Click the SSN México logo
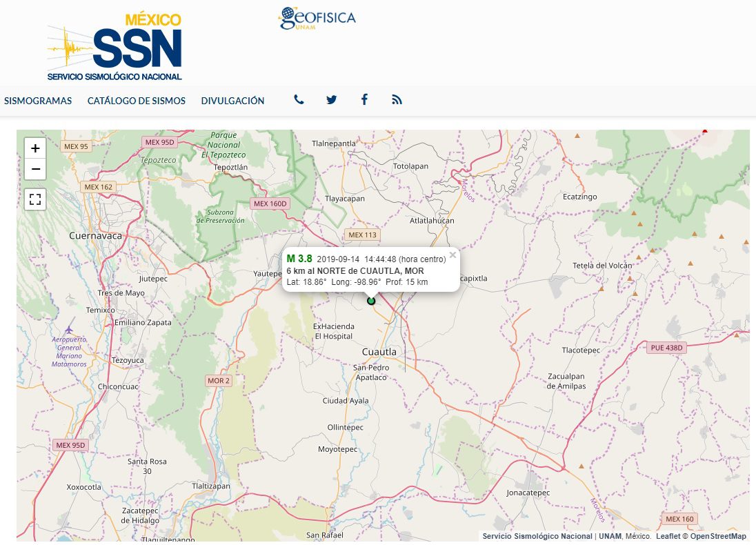 (x=115, y=47)
